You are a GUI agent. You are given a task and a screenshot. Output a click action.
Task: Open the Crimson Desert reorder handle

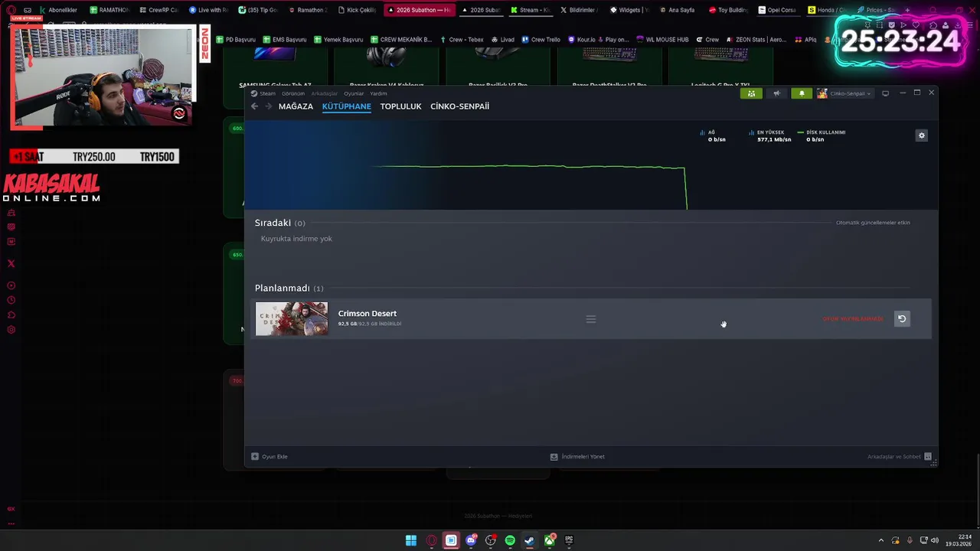click(x=591, y=319)
